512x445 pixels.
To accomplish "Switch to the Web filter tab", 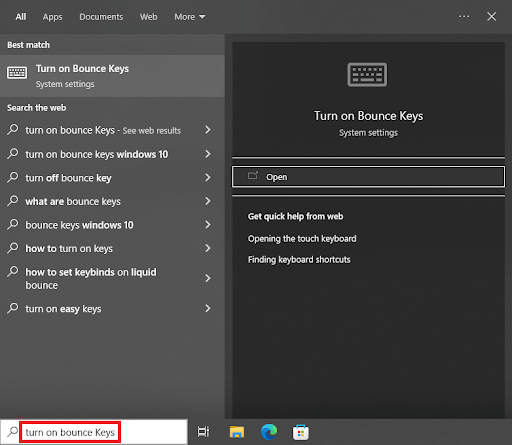I will click(x=148, y=17).
